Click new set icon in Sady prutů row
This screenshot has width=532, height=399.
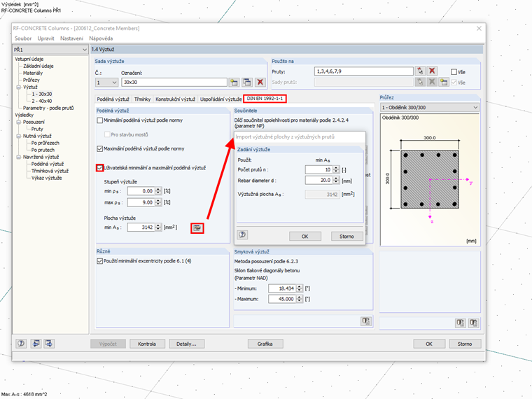point(444,82)
